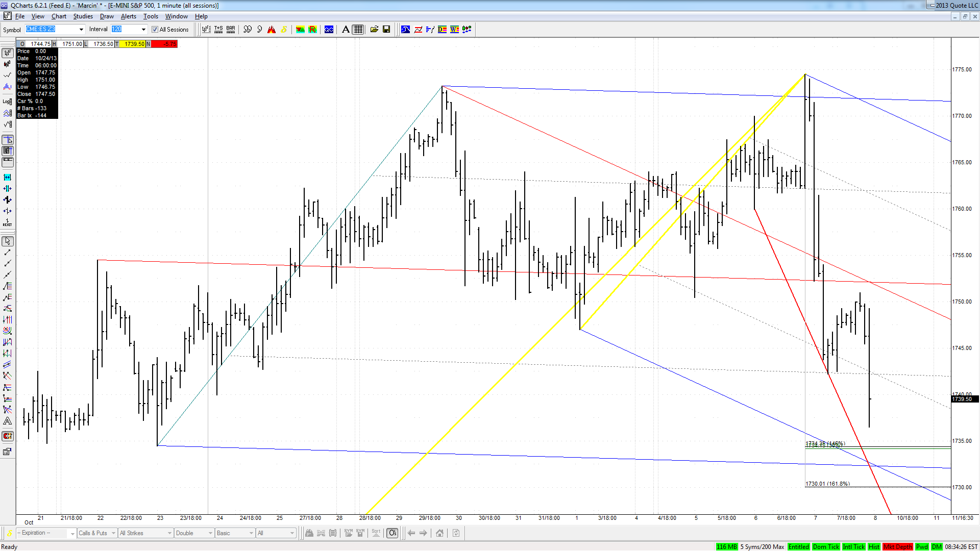This screenshot has height=551, width=980.
Task: Click the RESET scale icon
Action: pos(8,223)
